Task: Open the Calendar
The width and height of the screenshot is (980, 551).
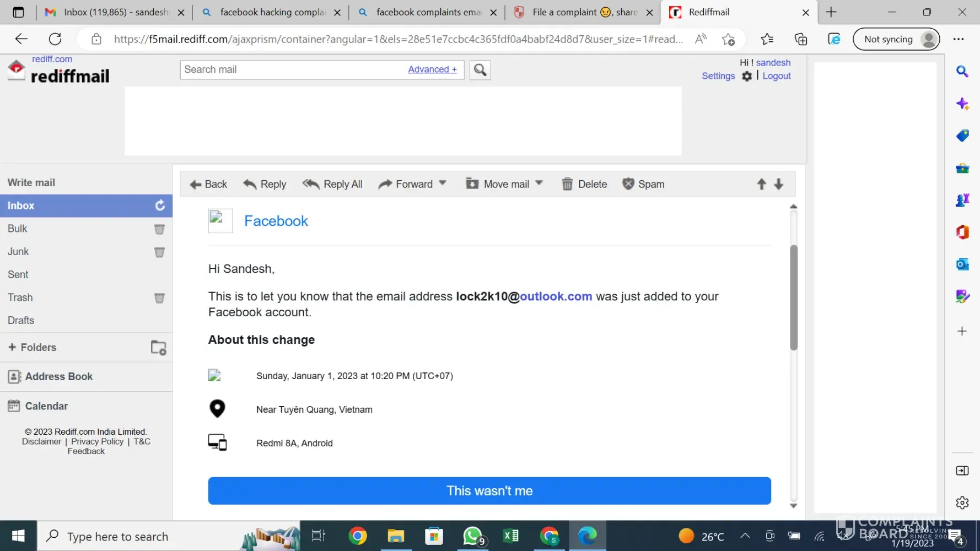Action: [38, 406]
